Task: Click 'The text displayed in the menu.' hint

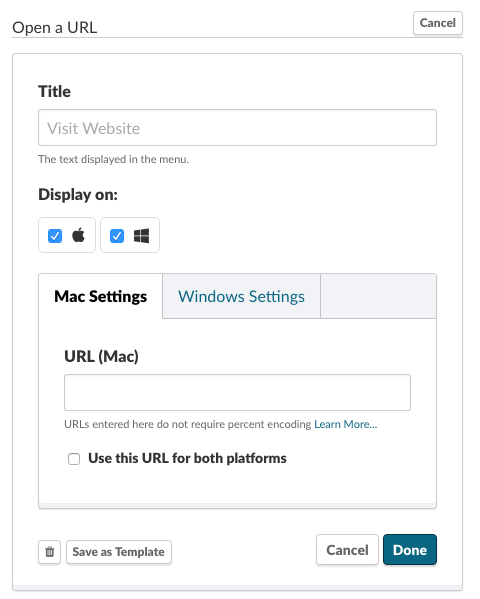Action: click(114, 159)
